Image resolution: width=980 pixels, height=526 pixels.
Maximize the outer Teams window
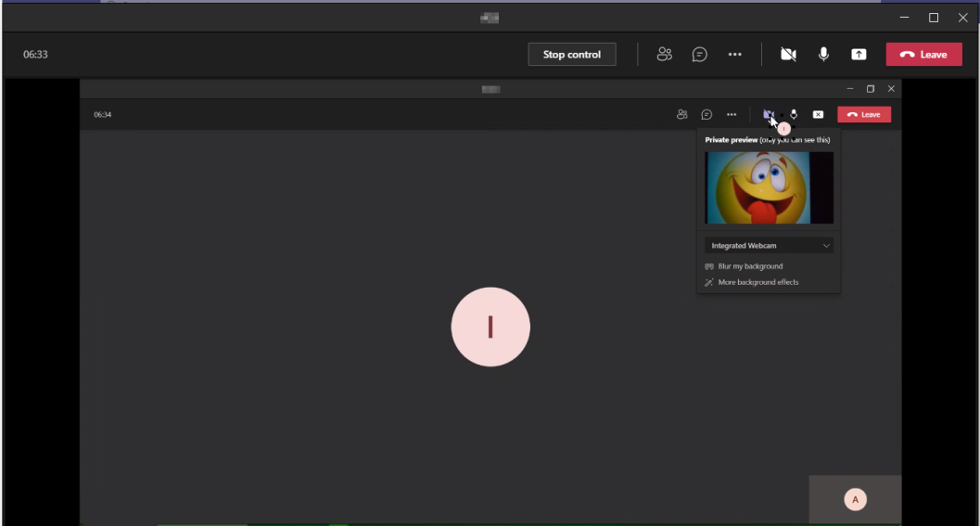tap(934, 18)
